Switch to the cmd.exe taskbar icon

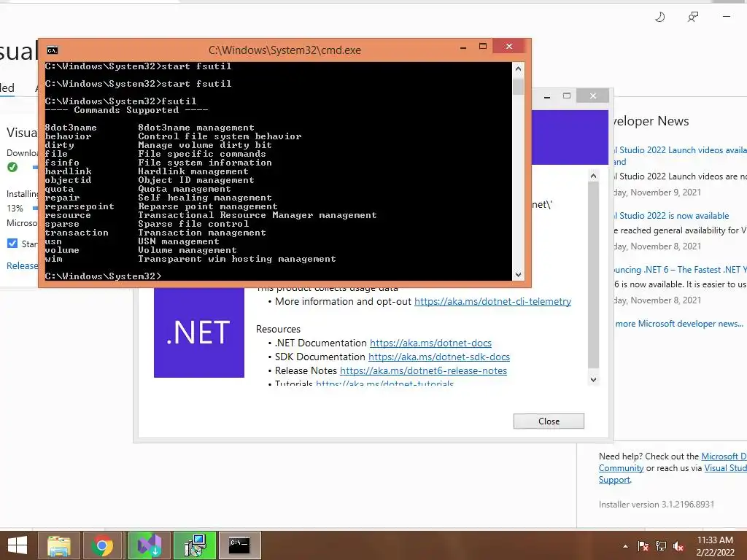239,545
